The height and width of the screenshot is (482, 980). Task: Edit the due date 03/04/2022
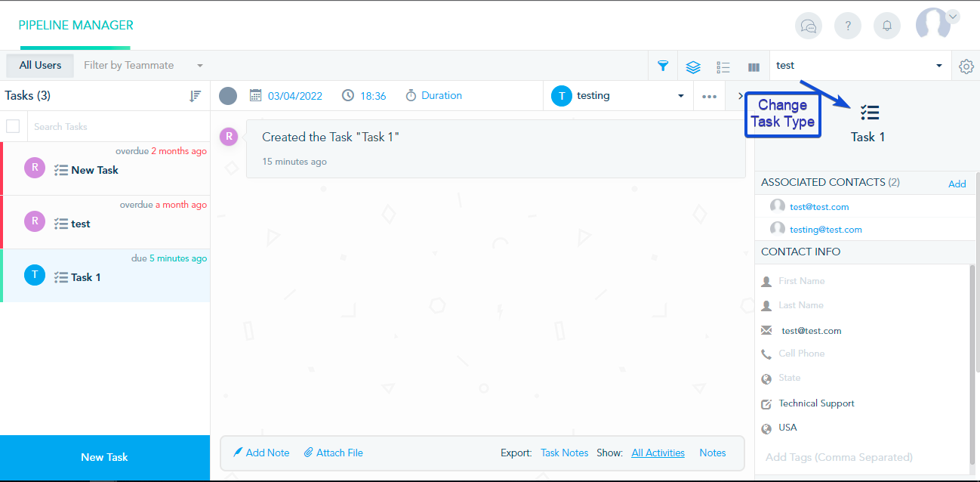tap(295, 96)
